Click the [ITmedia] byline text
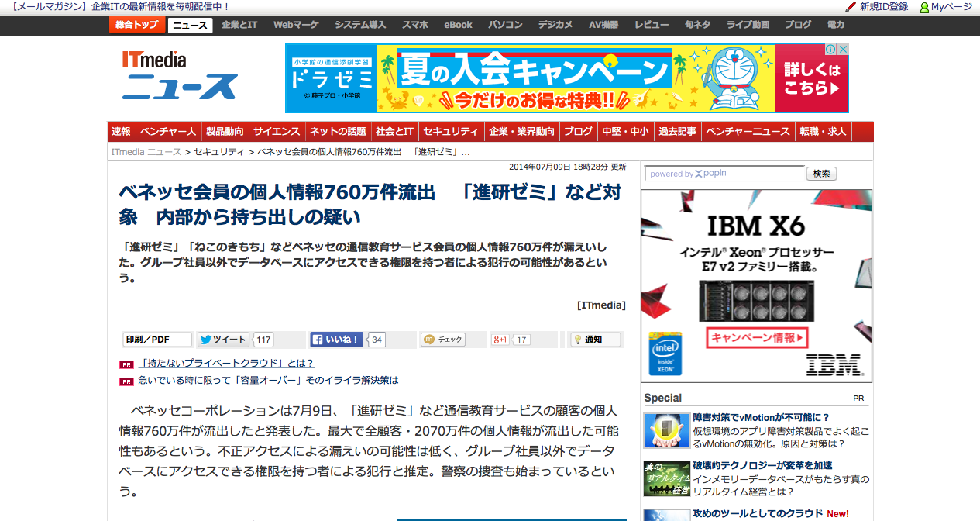Image resolution: width=980 pixels, height=521 pixels. (601, 305)
